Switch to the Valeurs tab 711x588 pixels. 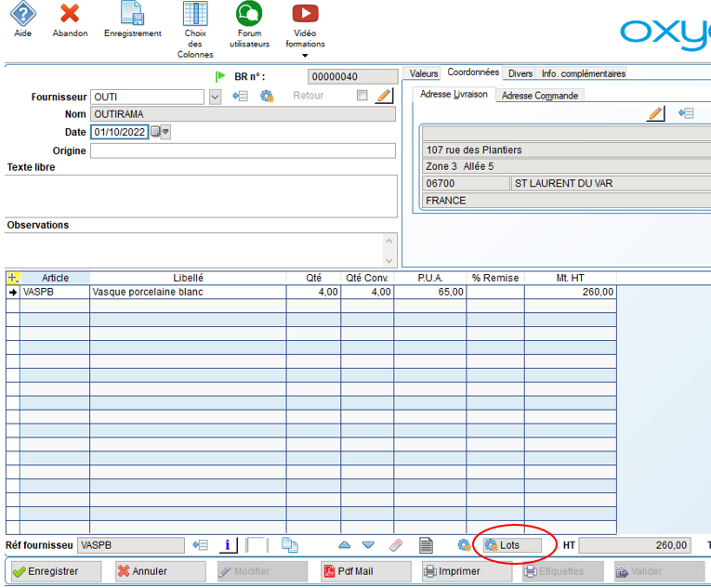[x=424, y=73]
